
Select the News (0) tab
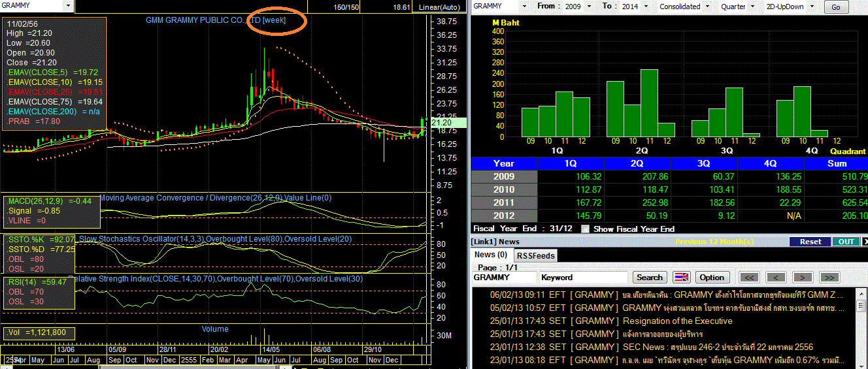point(491,255)
